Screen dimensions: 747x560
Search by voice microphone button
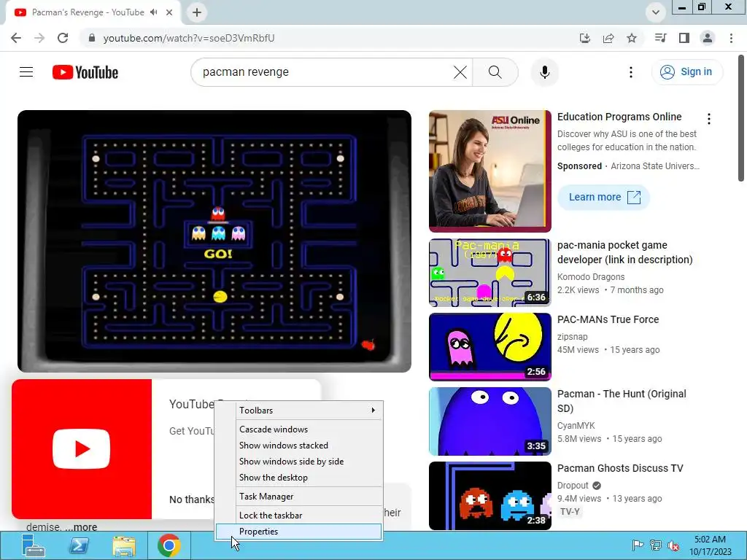tap(544, 72)
